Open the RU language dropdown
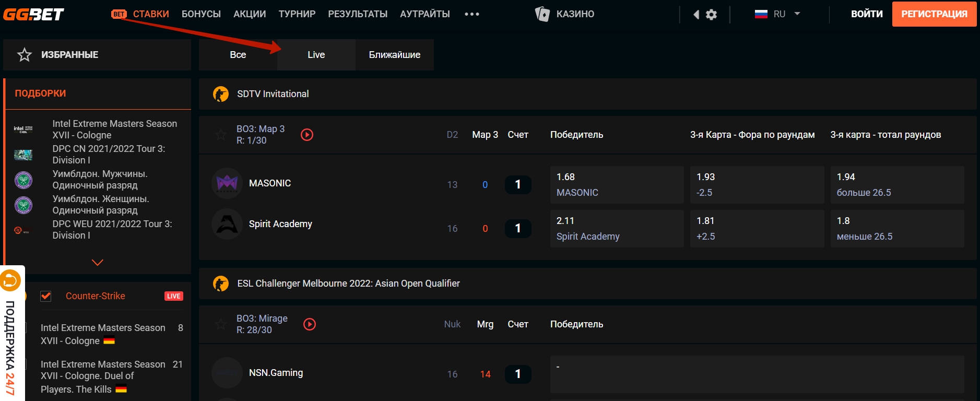Image resolution: width=980 pixels, height=401 pixels. 778,14
